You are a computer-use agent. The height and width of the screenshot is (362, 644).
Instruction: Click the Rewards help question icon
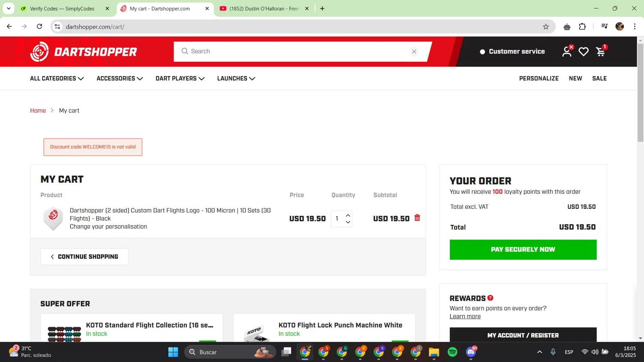coord(490,298)
